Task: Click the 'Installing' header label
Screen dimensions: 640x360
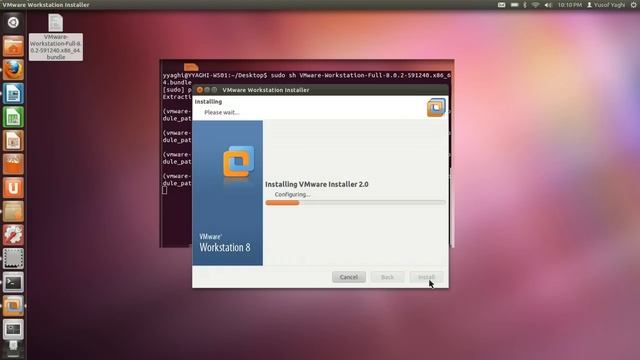Action: coord(208,102)
